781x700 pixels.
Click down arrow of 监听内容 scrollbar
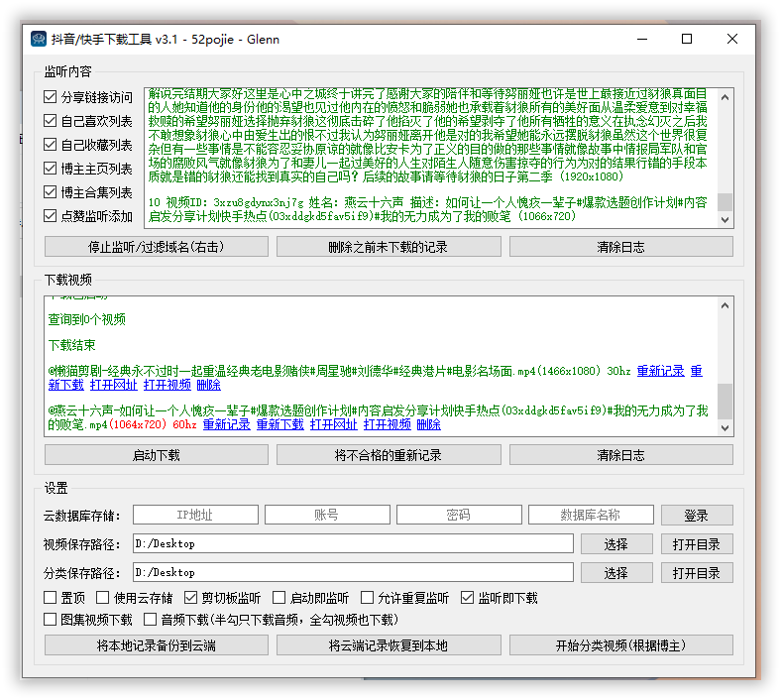click(x=725, y=220)
